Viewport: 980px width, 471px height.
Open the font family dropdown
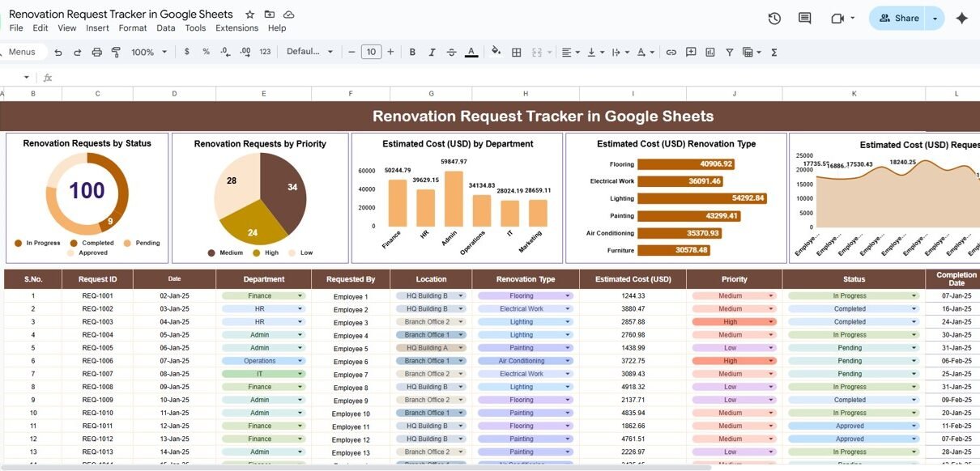pos(309,52)
